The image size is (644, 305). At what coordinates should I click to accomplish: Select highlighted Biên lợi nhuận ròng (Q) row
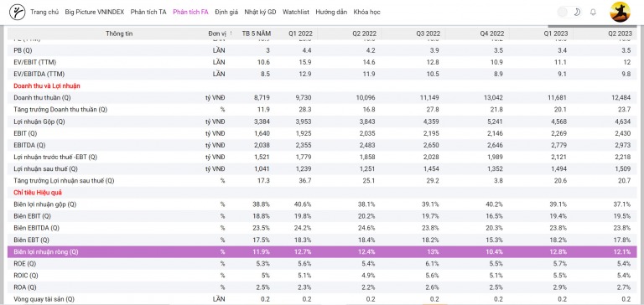point(322,251)
